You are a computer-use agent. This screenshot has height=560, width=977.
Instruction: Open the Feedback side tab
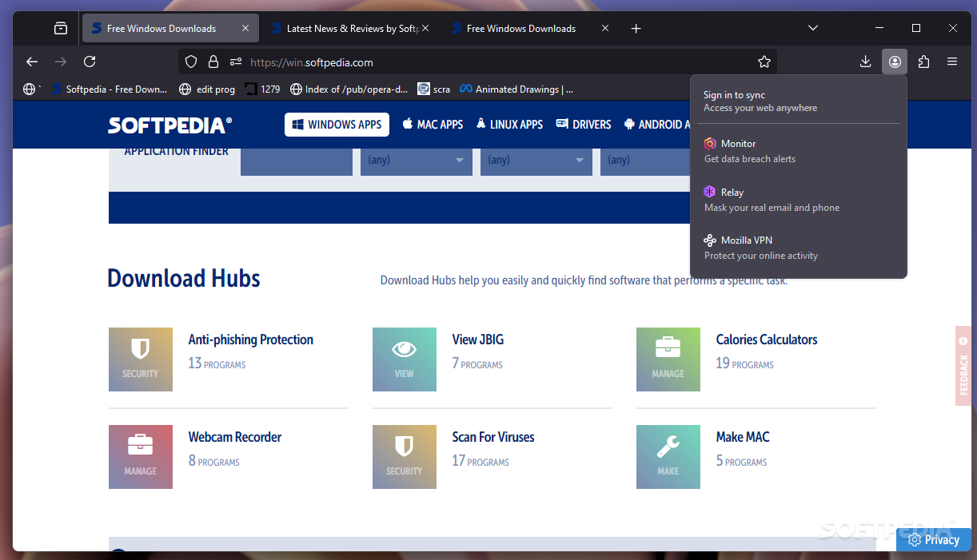click(963, 366)
